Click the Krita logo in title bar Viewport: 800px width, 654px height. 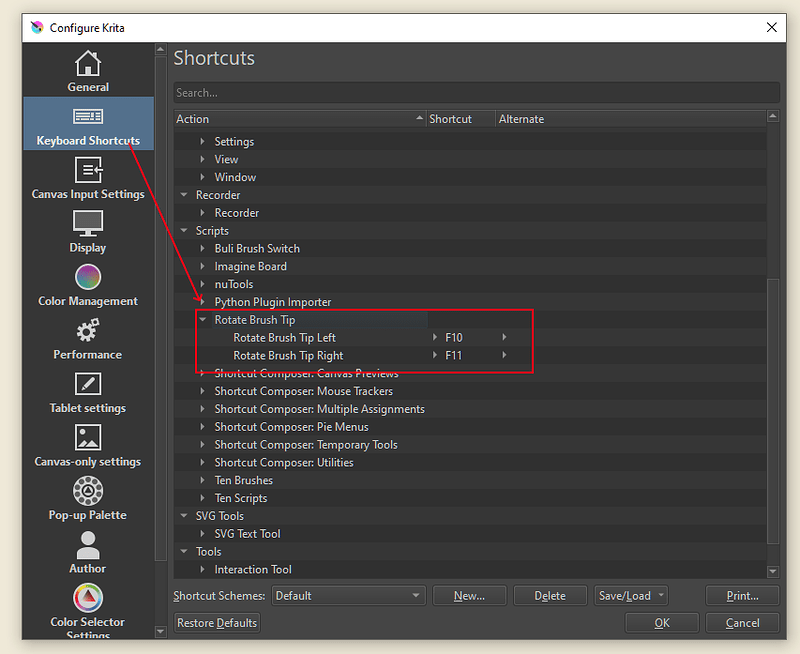[x=37, y=28]
